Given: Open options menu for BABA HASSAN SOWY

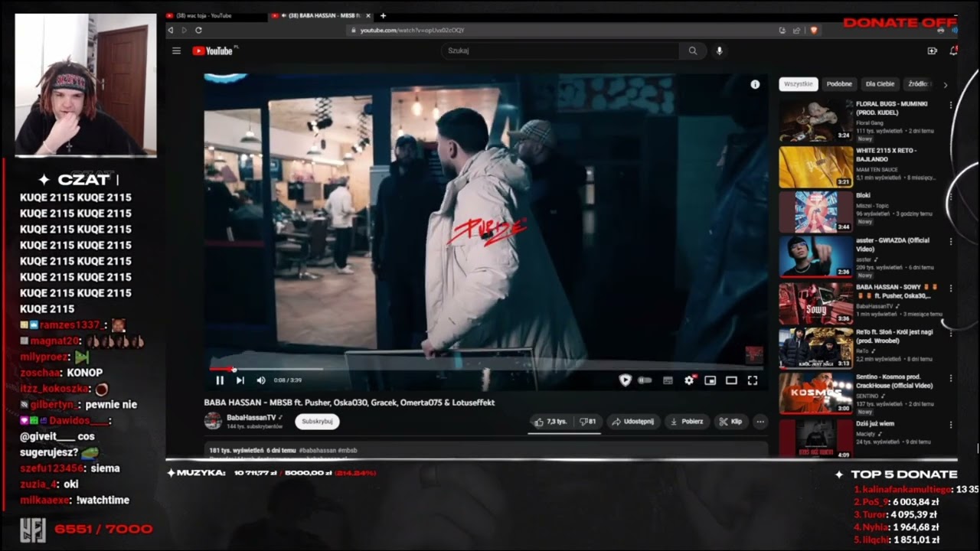Looking at the screenshot, I should pyautogui.click(x=951, y=289).
